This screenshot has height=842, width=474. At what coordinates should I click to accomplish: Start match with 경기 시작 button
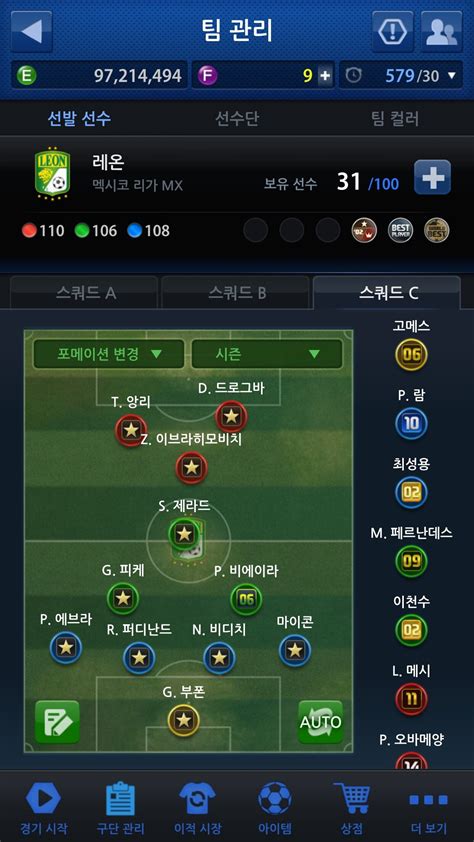[43, 806]
